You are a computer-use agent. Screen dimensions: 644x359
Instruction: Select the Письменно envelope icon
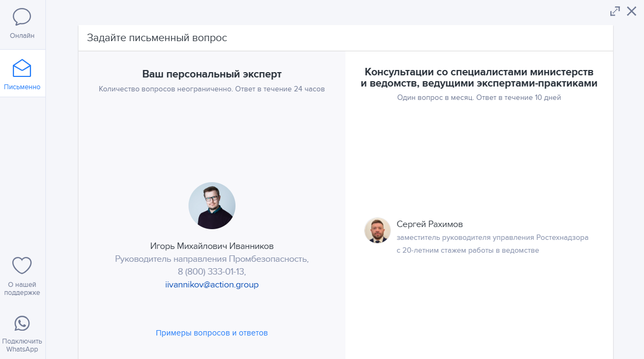[22, 68]
